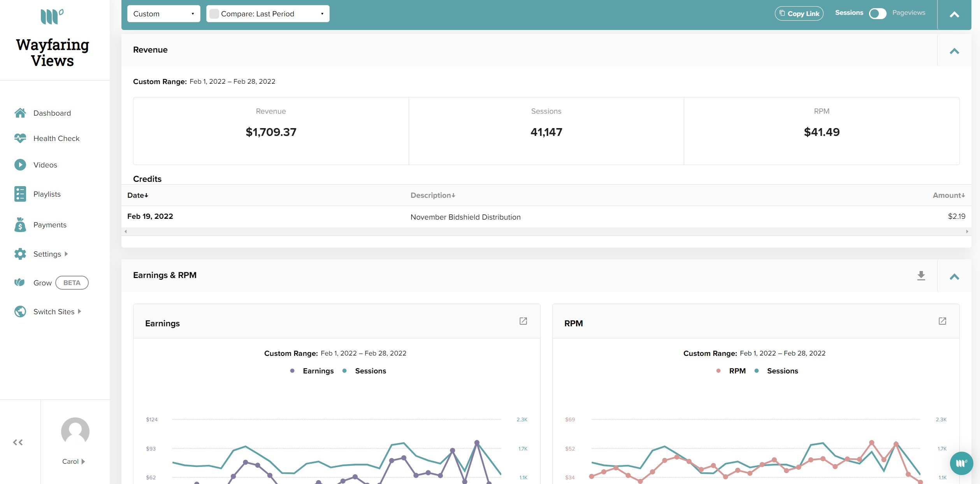Toggle between Sessions and Pageviews
The width and height of the screenshot is (980, 484).
(x=877, y=14)
